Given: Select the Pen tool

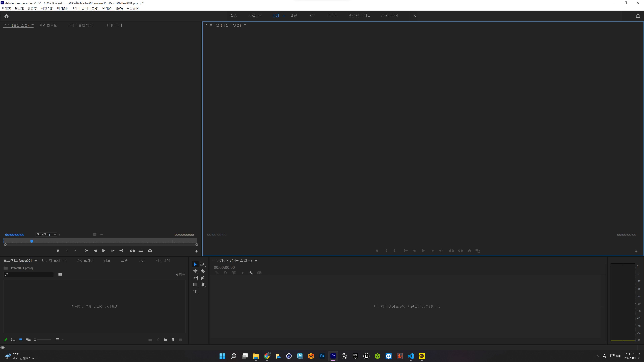Looking at the screenshot, I should coord(202,278).
